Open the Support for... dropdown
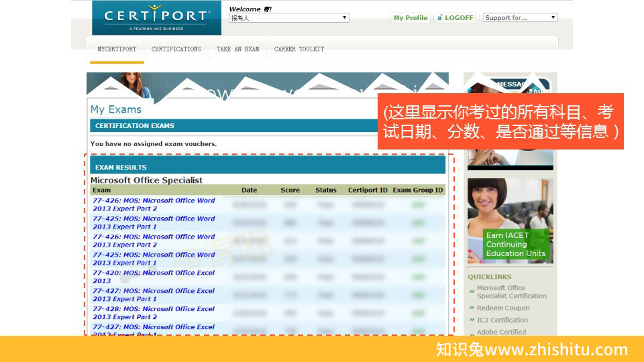This screenshot has height=362, width=644. click(x=520, y=17)
